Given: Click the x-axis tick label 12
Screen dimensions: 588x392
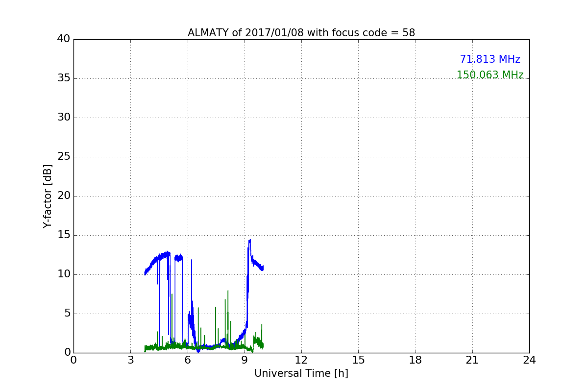Looking at the screenshot, I should pos(301,360).
